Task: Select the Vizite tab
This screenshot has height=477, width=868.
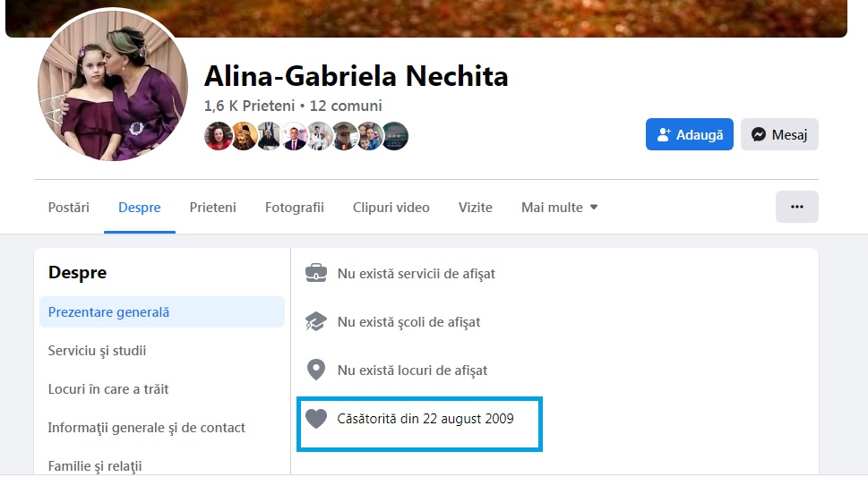Action: 476,208
